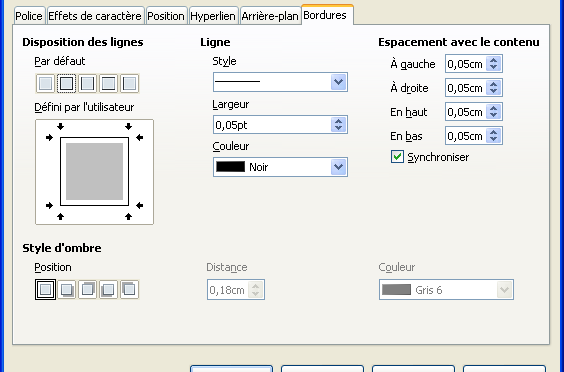The image size is (564, 372).
Task: Open the Hyperlien tab
Action: click(x=213, y=16)
